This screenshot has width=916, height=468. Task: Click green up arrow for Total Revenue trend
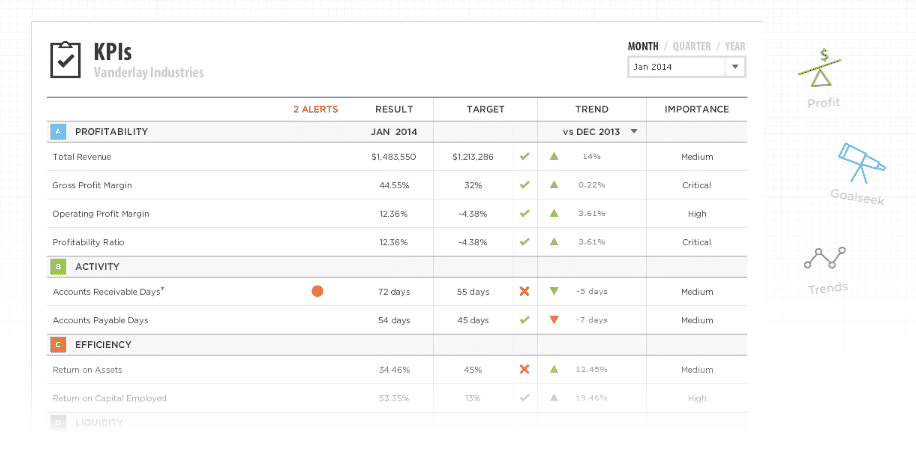click(553, 157)
